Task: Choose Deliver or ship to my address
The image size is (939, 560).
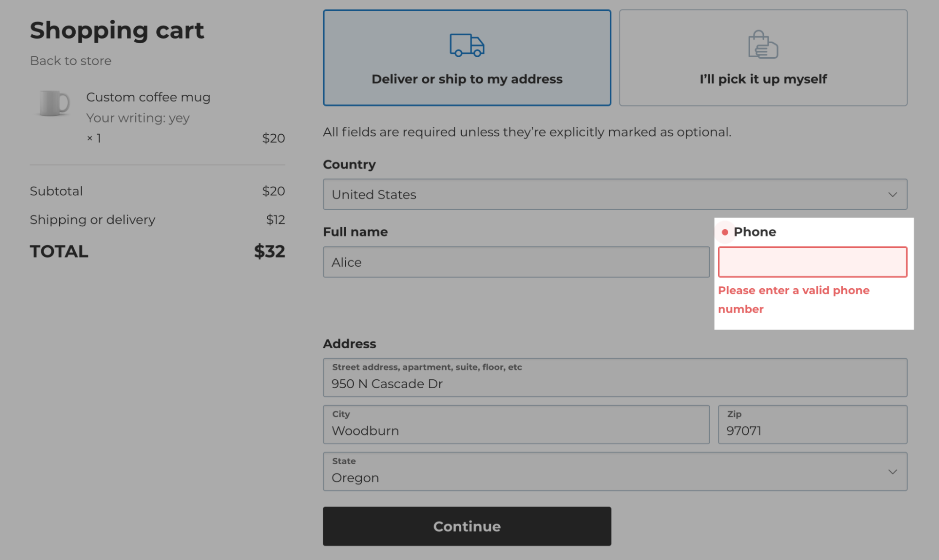Action: tap(467, 58)
